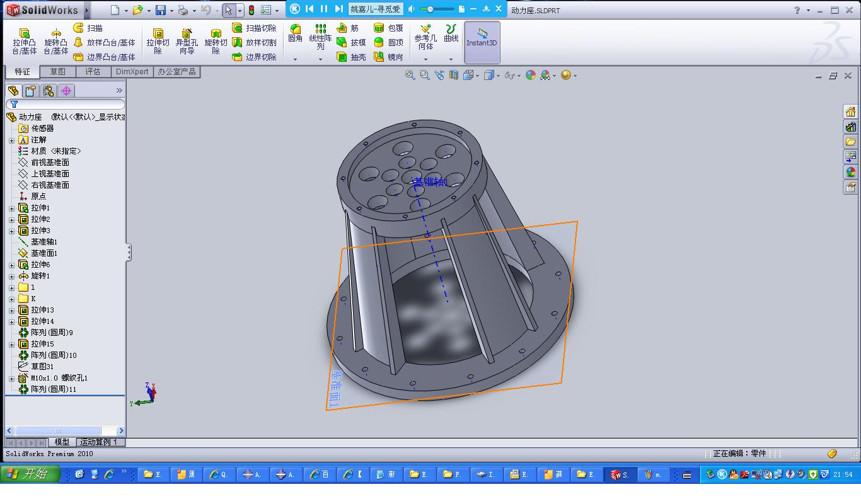
Task: Open the 圆角 fillet dropdown arrow
Action: coord(295,59)
